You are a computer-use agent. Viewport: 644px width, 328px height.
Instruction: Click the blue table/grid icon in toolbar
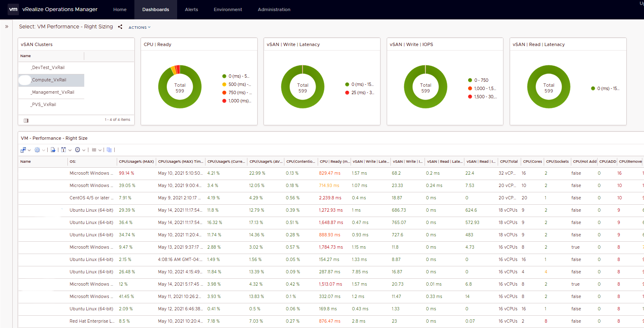point(109,150)
